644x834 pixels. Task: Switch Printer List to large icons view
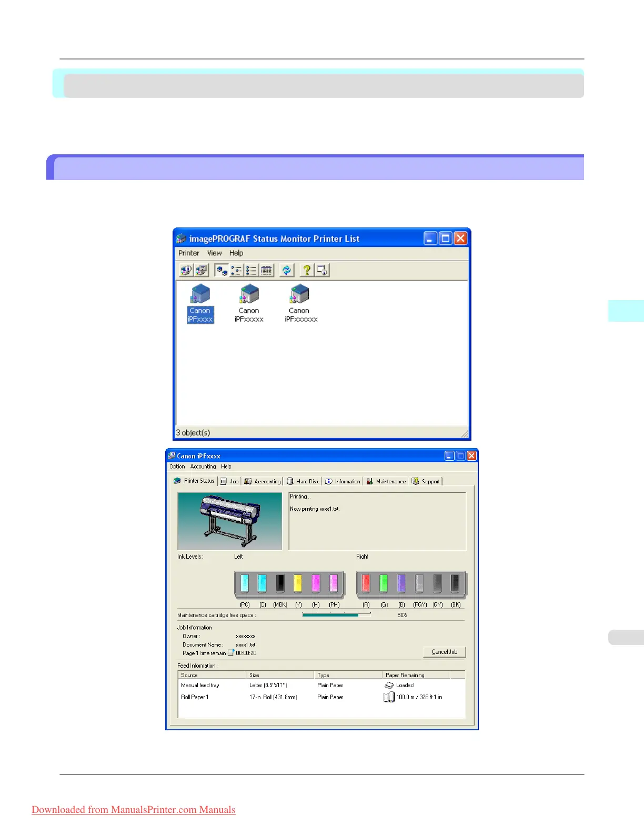tap(222, 270)
